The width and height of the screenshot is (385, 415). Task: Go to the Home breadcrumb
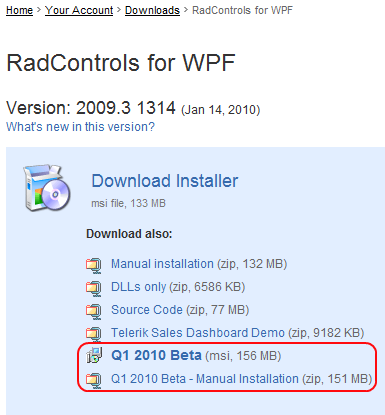[19, 10]
